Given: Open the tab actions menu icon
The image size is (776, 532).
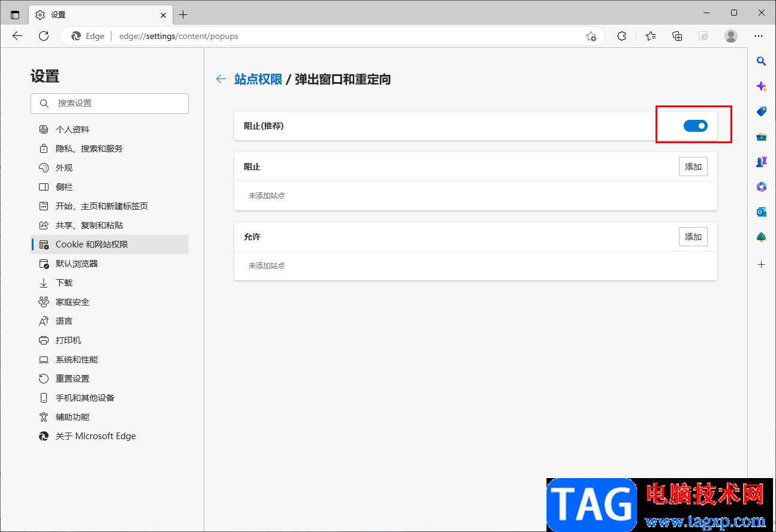Looking at the screenshot, I should pyautogui.click(x=15, y=14).
